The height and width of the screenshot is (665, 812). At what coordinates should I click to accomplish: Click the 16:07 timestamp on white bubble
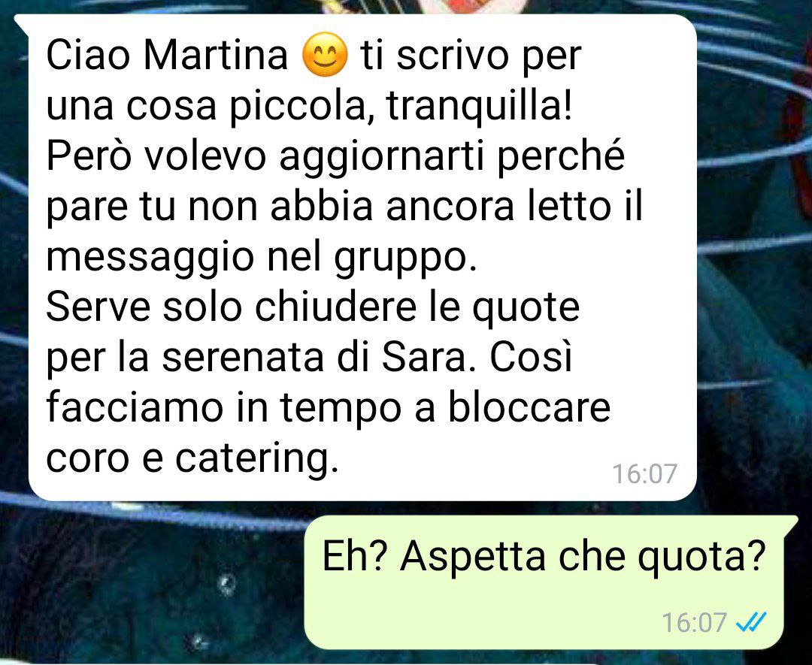click(645, 473)
